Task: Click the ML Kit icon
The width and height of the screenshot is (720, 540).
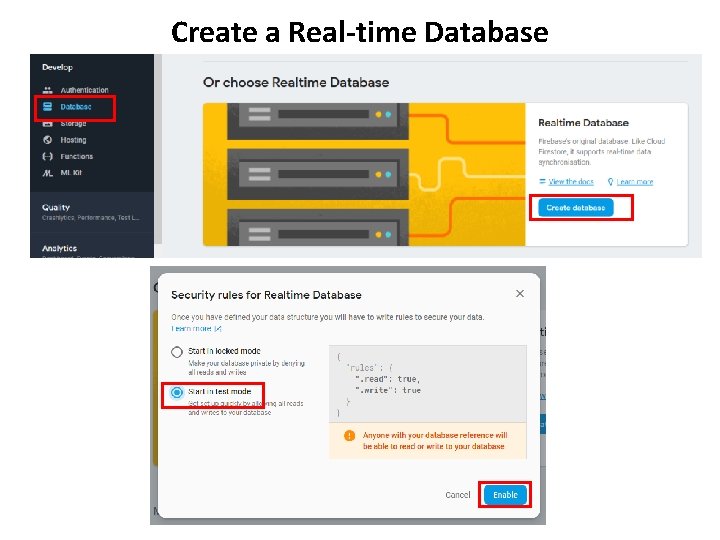Action: coord(47,173)
